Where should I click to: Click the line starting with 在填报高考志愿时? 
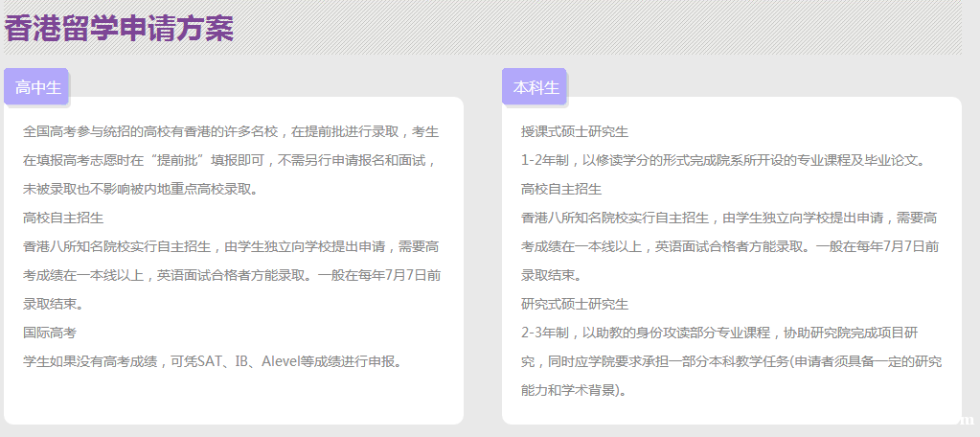click(231, 160)
